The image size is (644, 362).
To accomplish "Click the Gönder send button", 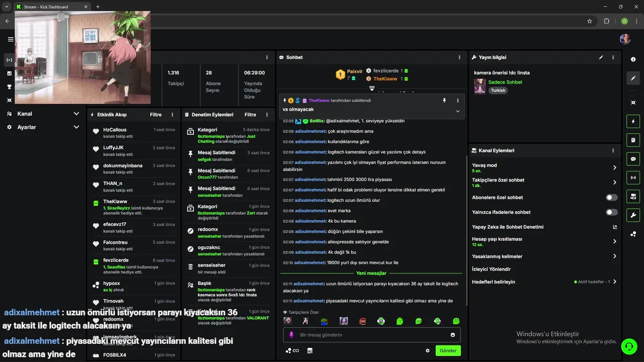I will coord(448,350).
